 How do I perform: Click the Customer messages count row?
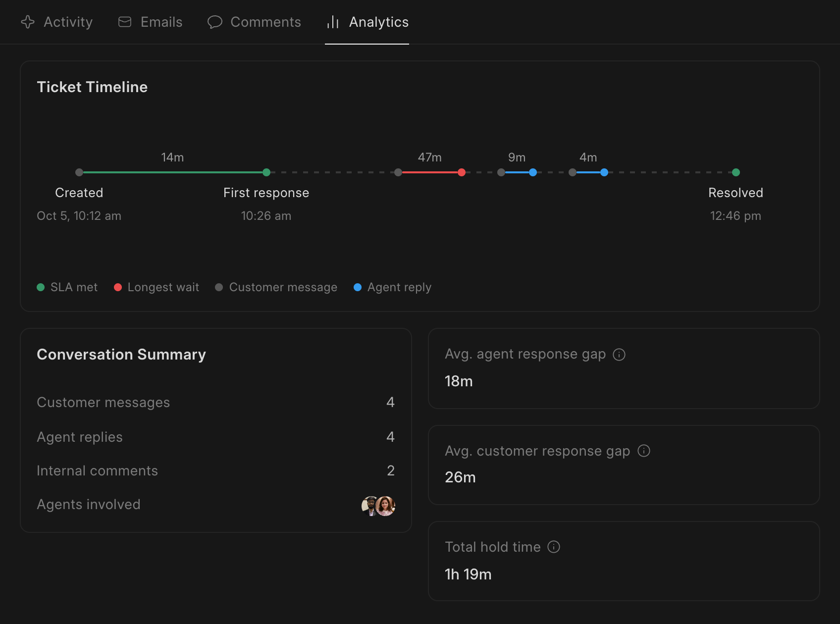click(x=216, y=402)
